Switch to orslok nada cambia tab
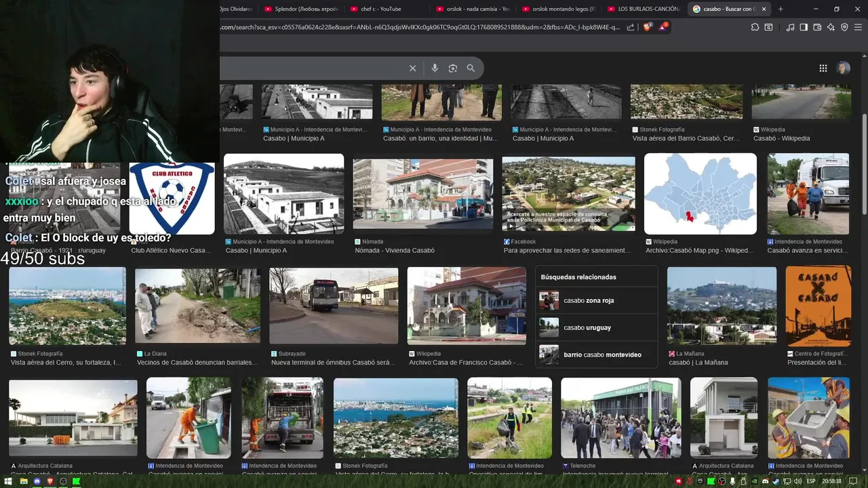This screenshot has width=868, height=488. click(473, 9)
